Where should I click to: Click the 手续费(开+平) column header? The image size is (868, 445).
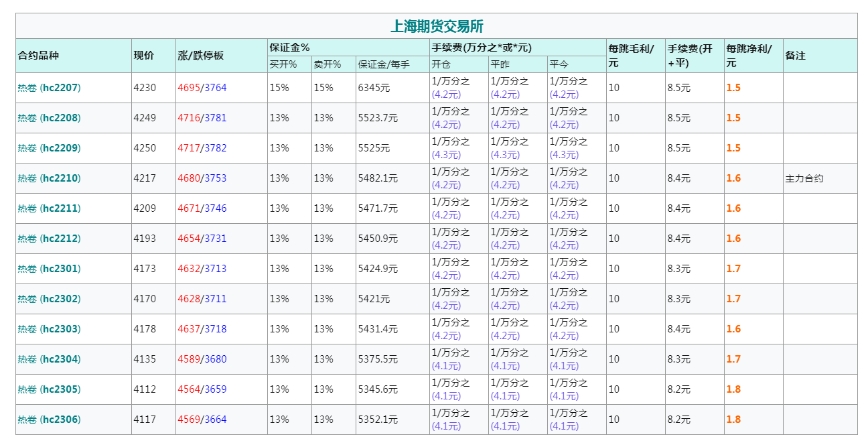tap(690, 56)
